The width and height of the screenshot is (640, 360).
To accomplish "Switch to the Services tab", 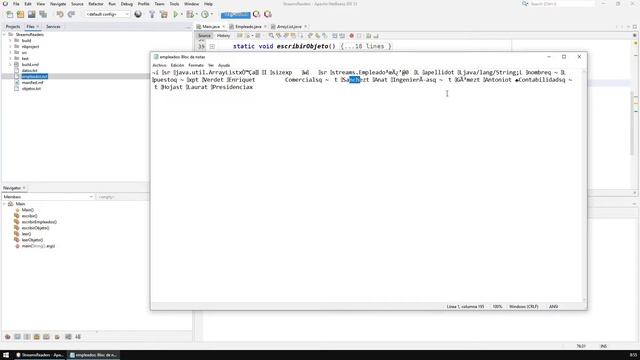I will coord(53,27).
